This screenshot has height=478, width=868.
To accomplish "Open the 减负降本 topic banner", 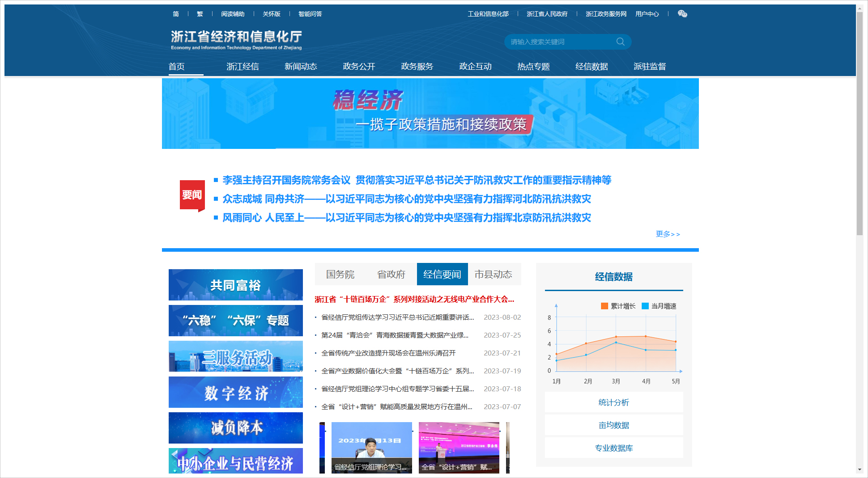I will (x=235, y=428).
